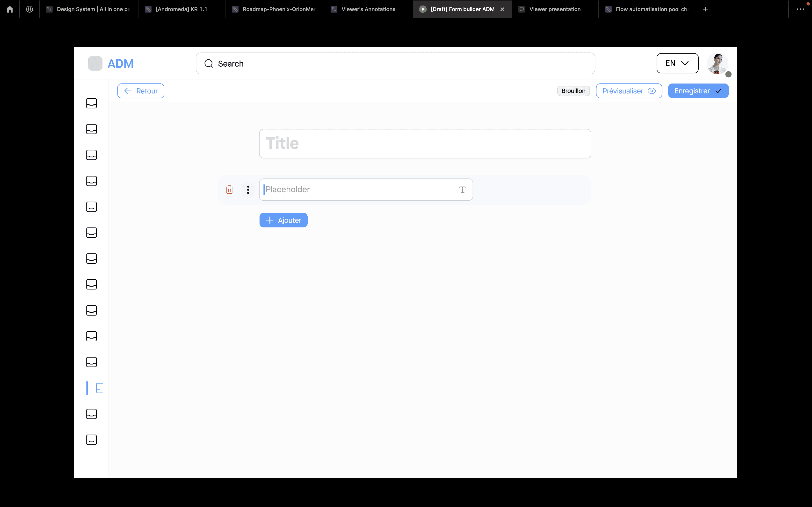
Task: Open the top-right more options ellipsis
Action: (800, 9)
